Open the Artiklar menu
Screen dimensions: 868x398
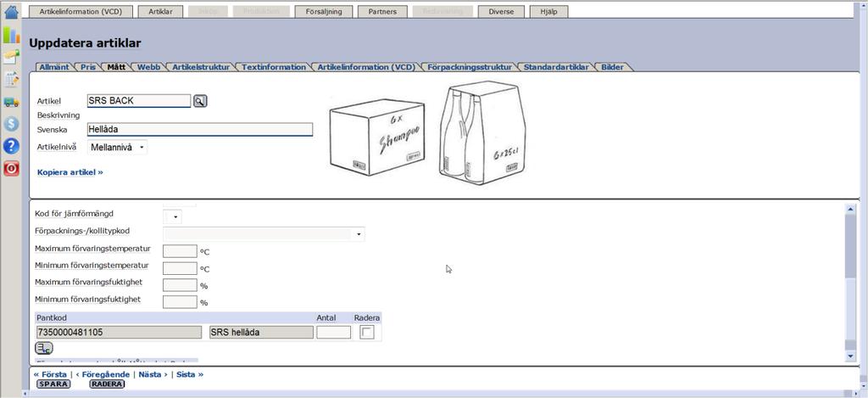click(x=159, y=12)
